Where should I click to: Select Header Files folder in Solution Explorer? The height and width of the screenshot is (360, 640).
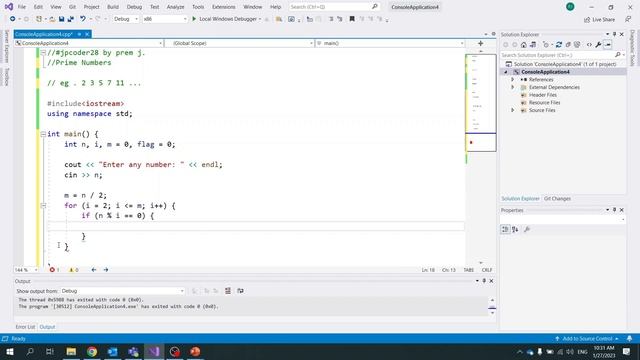pyautogui.click(x=542, y=95)
